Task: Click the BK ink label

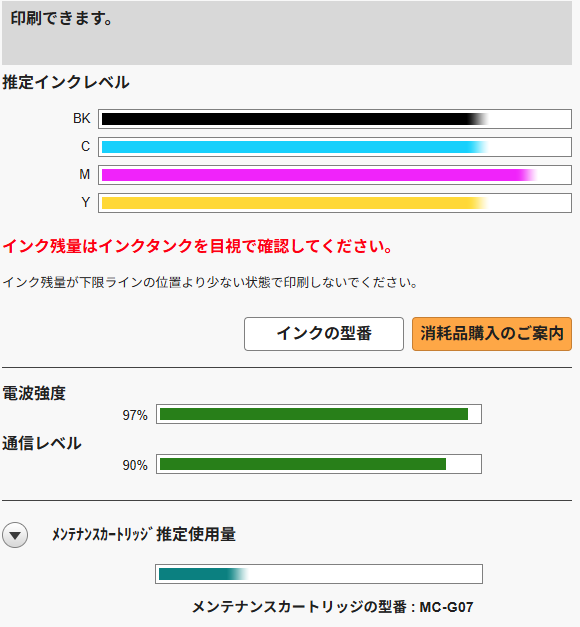Action: point(82,118)
